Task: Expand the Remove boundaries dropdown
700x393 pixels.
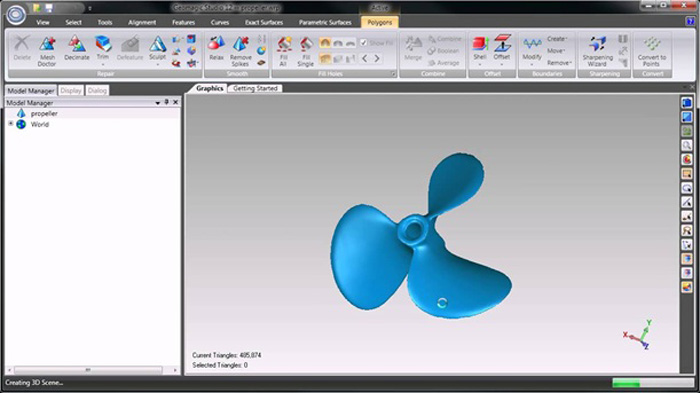Action: click(559, 63)
